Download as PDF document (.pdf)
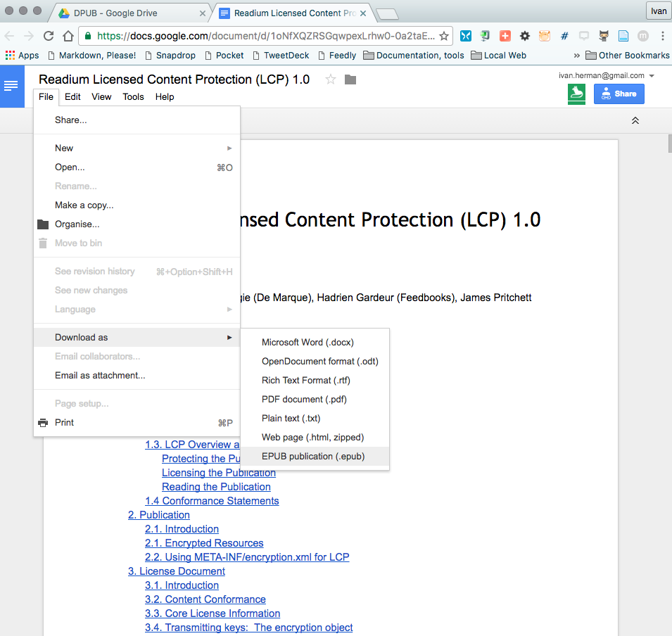 coord(315,400)
